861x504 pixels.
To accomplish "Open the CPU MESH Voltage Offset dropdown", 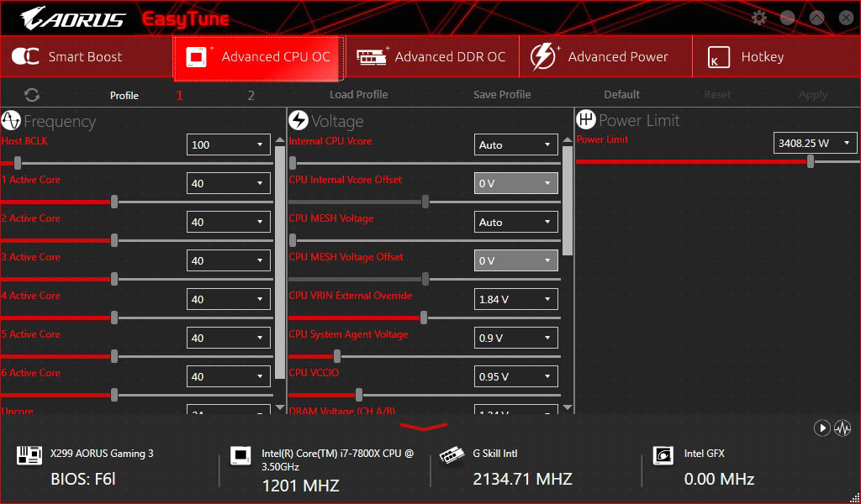I will click(515, 260).
